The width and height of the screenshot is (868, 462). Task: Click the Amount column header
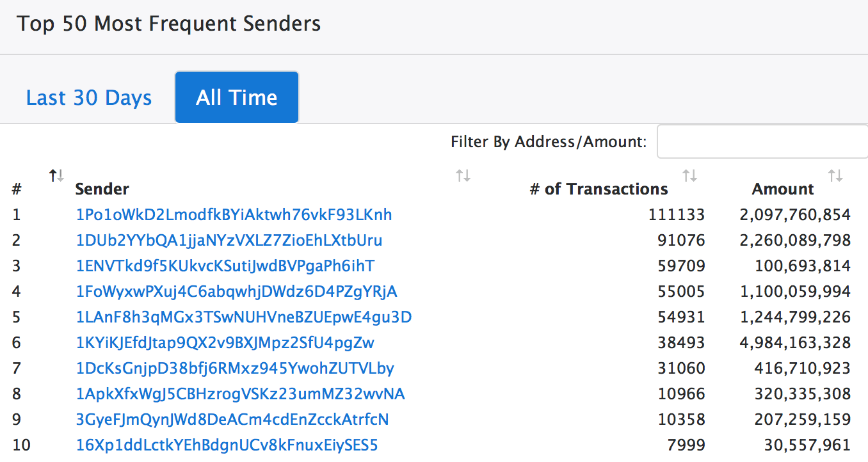pos(783,189)
